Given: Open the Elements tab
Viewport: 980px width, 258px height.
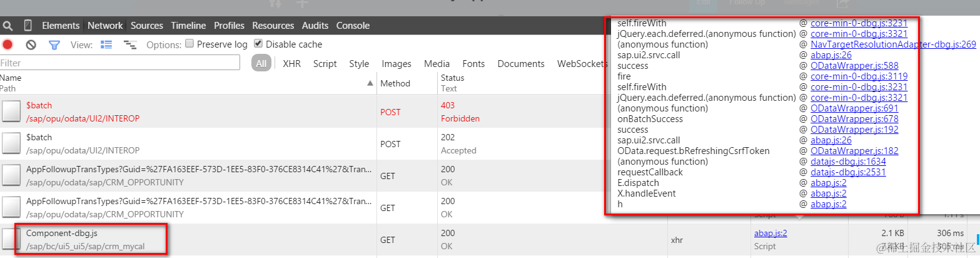Looking at the screenshot, I should point(61,26).
